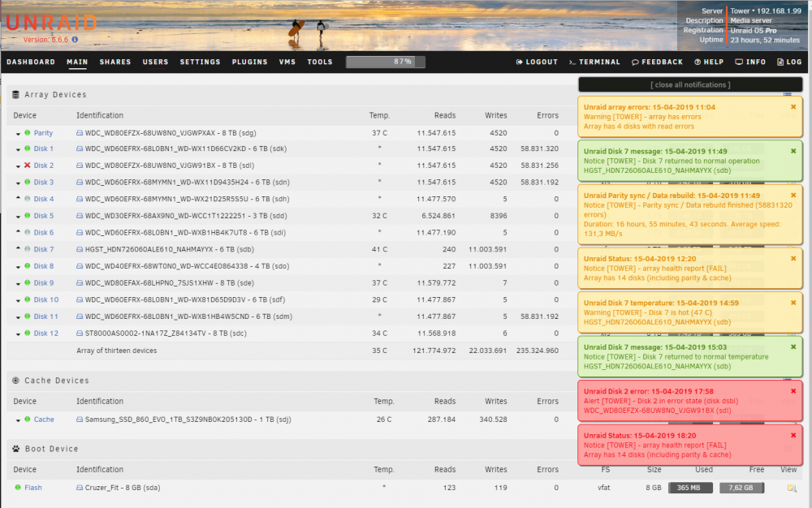Viewport: 812px width, 508px height.
Task: Open the Tools tab
Action: click(x=319, y=62)
